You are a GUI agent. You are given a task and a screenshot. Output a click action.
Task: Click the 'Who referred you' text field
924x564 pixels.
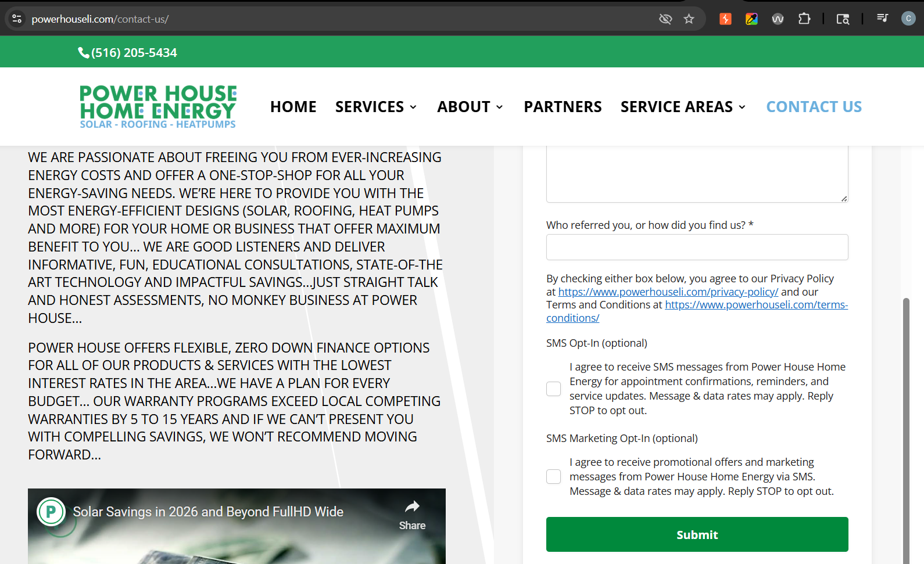pos(697,247)
